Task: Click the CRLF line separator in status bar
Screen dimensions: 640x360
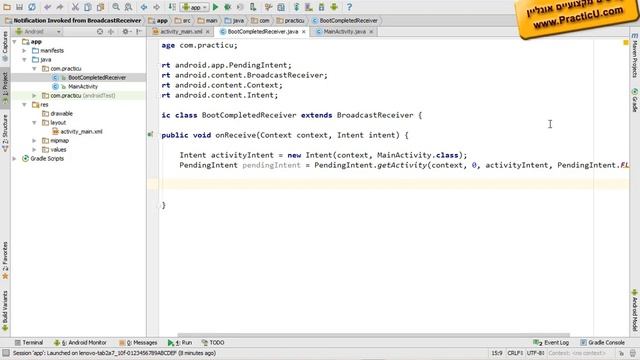Action: pos(515,353)
